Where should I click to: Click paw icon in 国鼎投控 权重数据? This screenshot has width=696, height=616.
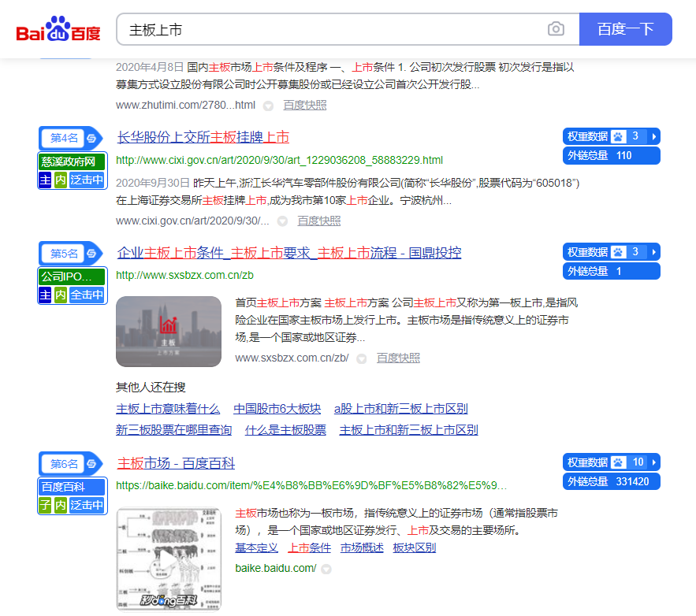point(618,252)
